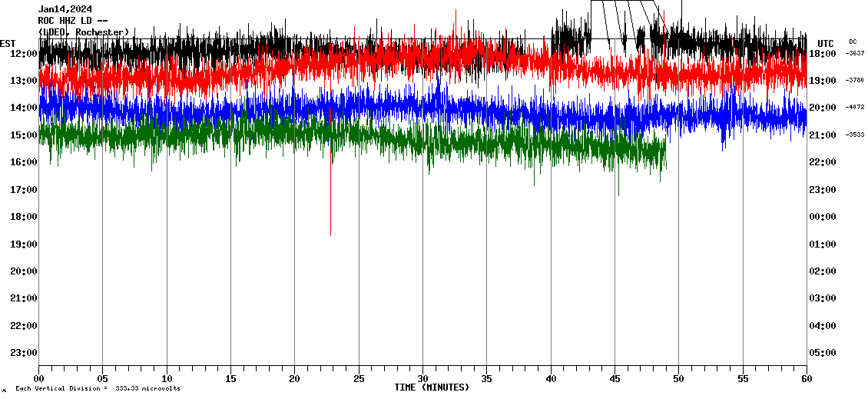
Task: Click the DC offset value -4072
Action: click(855, 108)
